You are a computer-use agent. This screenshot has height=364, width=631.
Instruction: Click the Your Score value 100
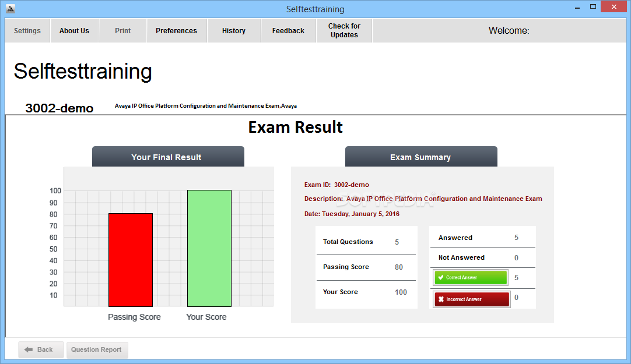pos(401,292)
